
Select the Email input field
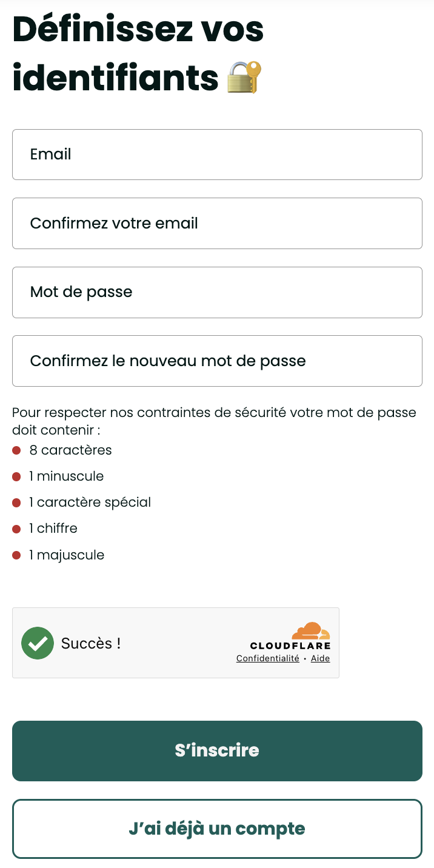pos(217,154)
